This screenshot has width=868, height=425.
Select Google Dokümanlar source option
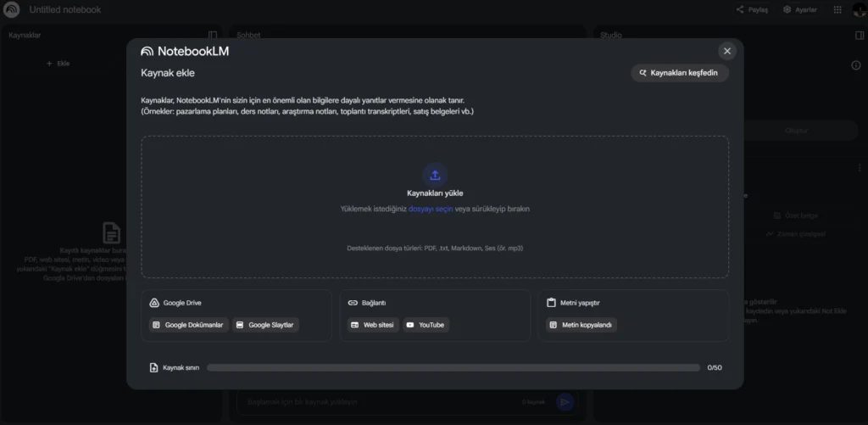point(189,325)
